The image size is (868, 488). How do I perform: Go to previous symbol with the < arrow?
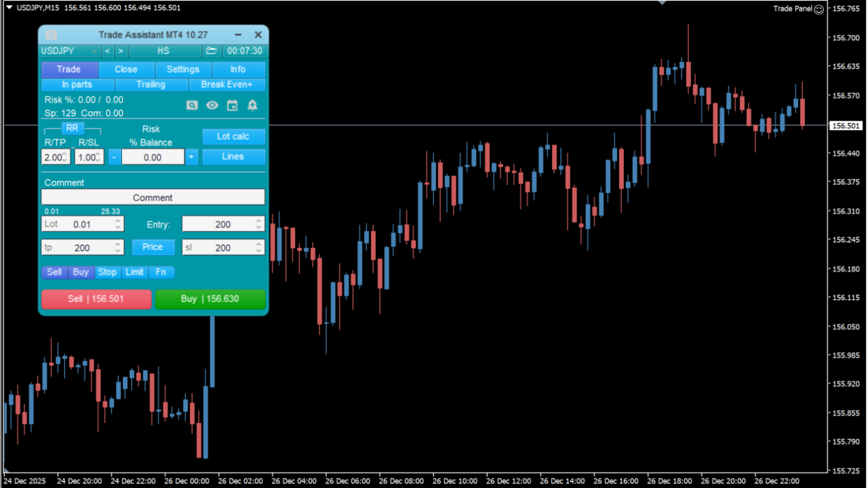click(x=108, y=51)
